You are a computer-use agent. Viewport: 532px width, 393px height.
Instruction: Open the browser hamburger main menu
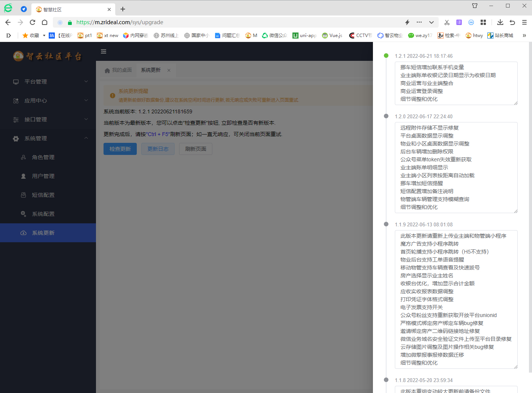[524, 22]
